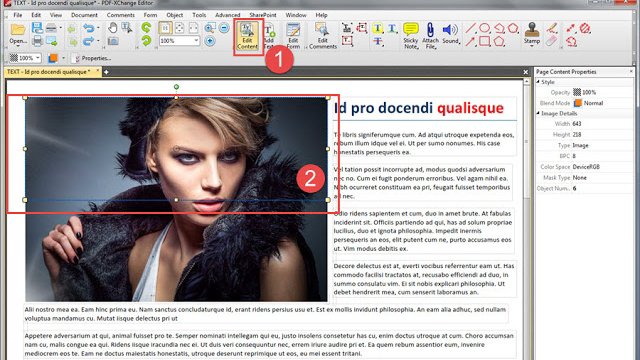The height and width of the screenshot is (360, 640).
Task: Select the Perimeter measurement tool
Action: coord(571,41)
